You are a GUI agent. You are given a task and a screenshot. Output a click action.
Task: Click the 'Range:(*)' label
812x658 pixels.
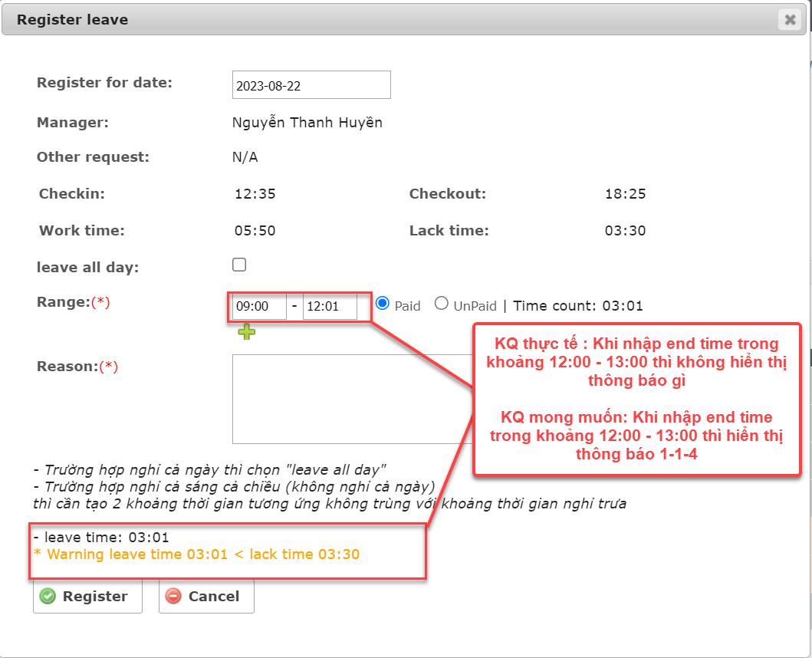point(73,302)
